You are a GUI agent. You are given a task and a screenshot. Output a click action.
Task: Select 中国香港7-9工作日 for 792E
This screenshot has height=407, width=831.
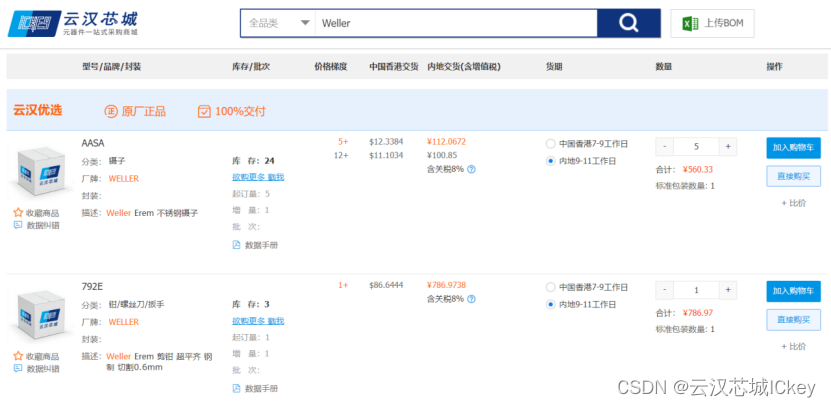tap(550, 287)
